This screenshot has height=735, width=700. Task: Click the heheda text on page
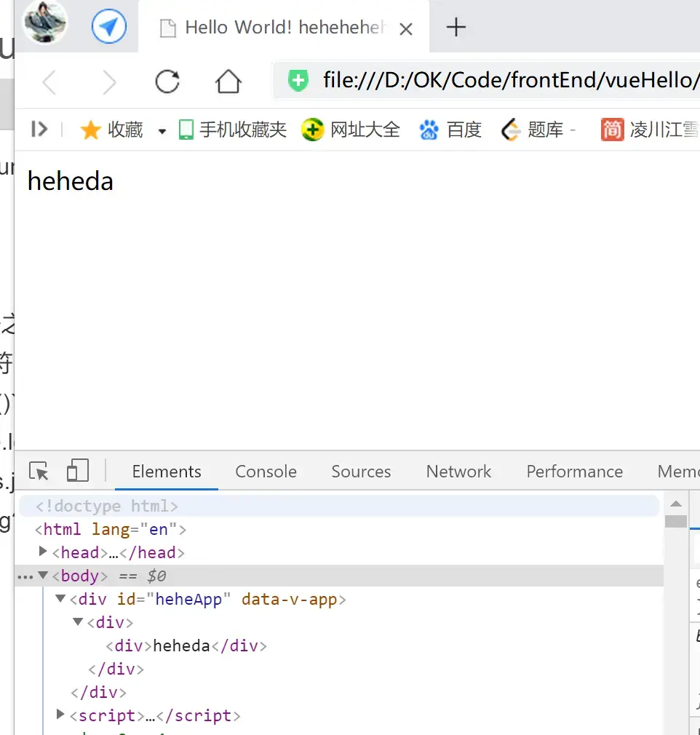click(71, 181)
